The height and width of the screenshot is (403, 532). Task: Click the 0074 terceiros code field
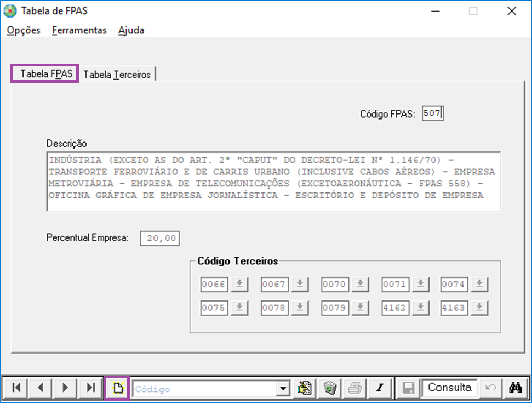pos(454,284)
